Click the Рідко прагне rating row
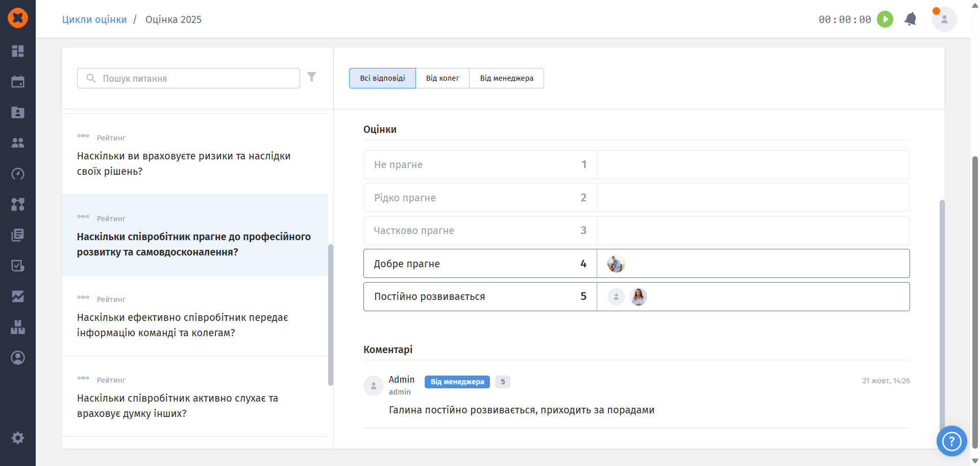 click(636, 198)
